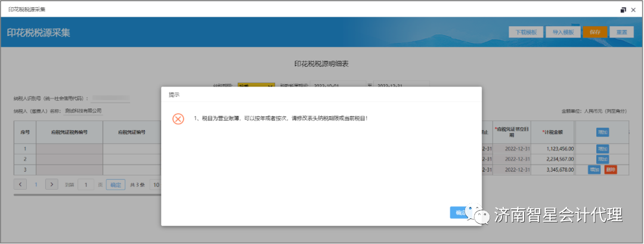This screenshot has width=644, height=244.
Task: Click the 计税金额 cell 3,345,678.00
Action: click(553, 169)
